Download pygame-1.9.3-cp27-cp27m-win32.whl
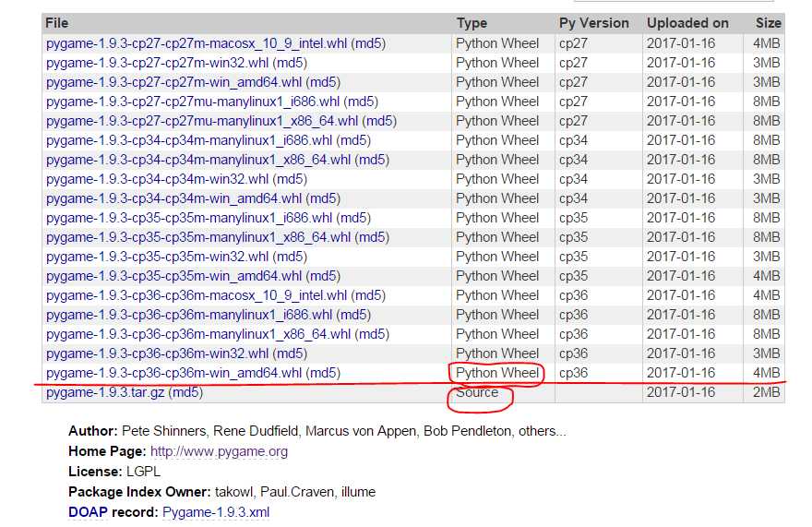812x527 pixels. click(x=158, y=63)
